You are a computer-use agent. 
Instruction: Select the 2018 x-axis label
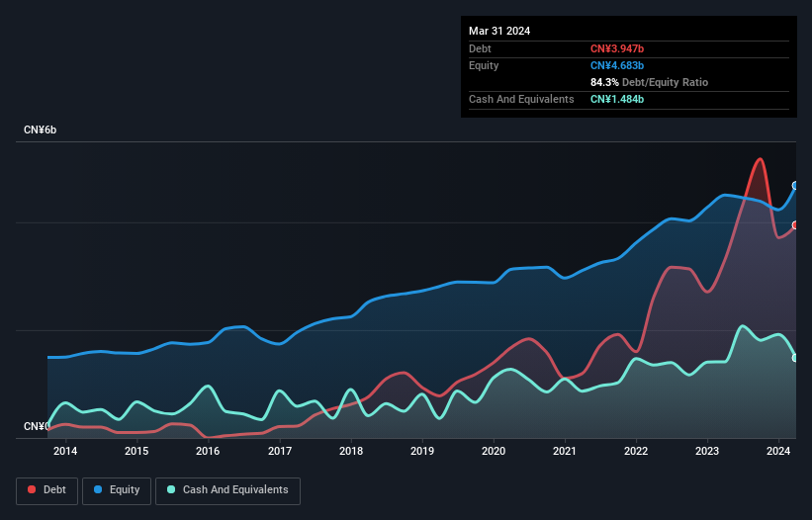pos(351,451)
